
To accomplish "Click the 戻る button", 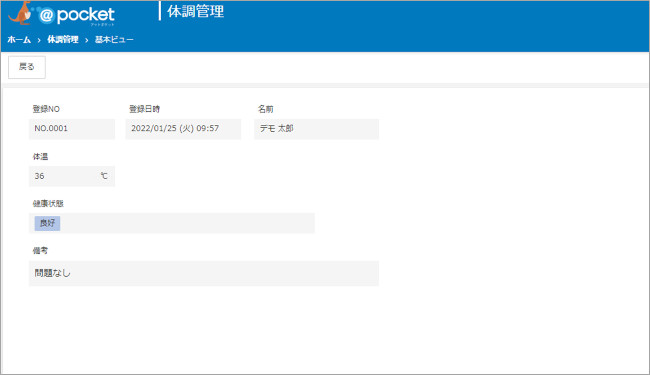I will (x=27, y=67).
